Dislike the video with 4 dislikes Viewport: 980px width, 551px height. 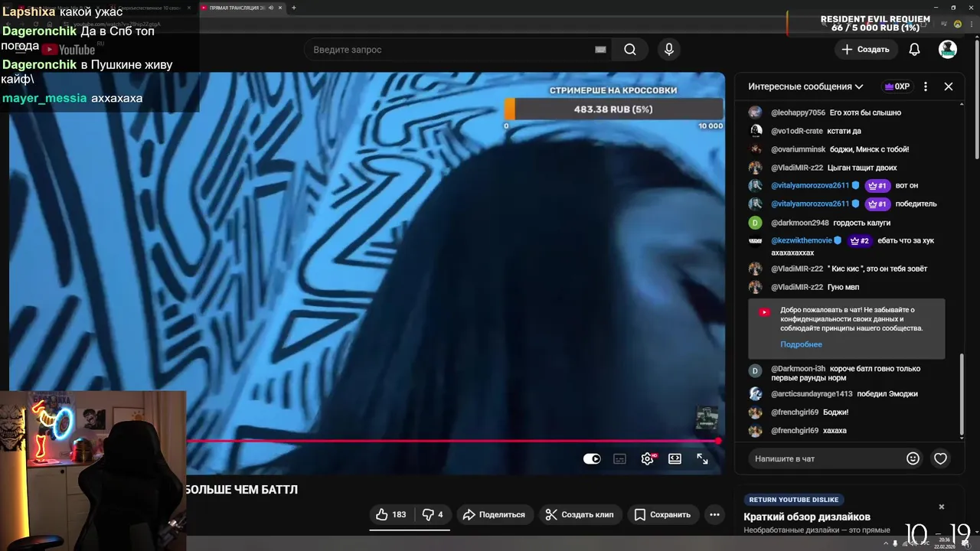pyautogui.click(x=433, y=514)
